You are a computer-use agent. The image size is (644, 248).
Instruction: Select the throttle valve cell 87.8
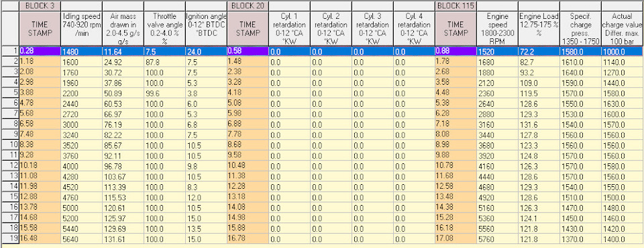[x=164, y=62]
